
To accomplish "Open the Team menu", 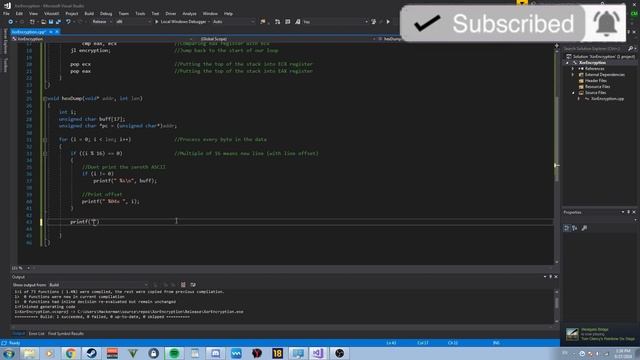I will (x=123, y=13).
